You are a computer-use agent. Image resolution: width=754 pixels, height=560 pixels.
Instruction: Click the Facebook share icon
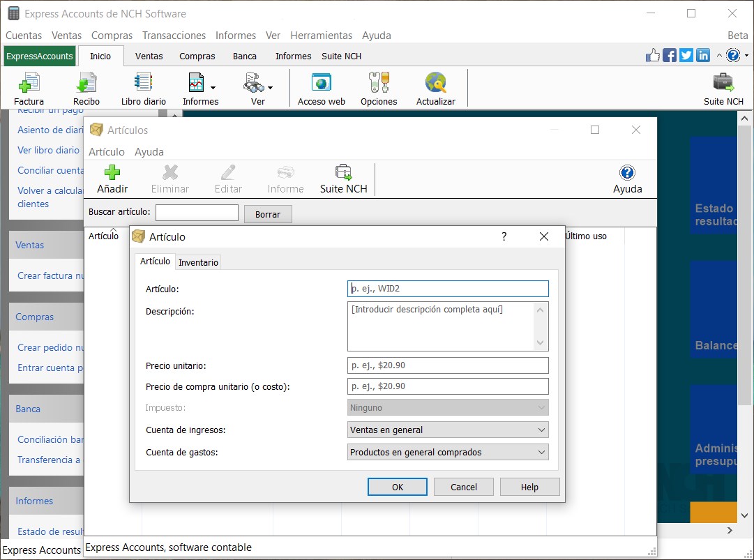pyautogui.click(x=670, y=56)
